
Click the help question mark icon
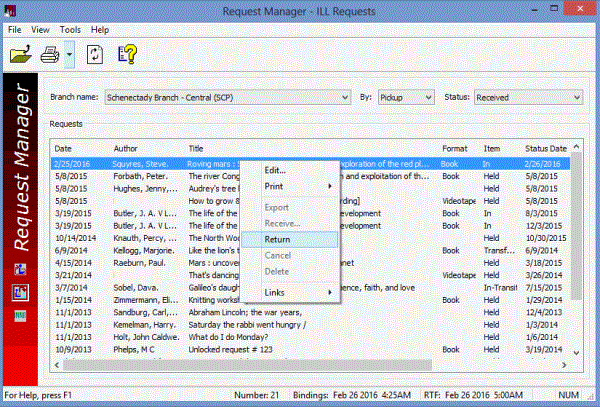(x=126, y=56)
